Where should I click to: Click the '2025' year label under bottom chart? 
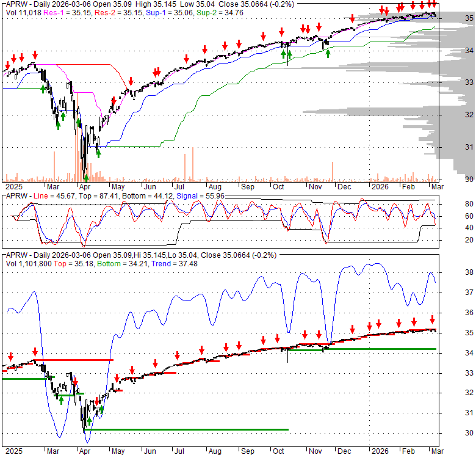(x=14, y=451)
